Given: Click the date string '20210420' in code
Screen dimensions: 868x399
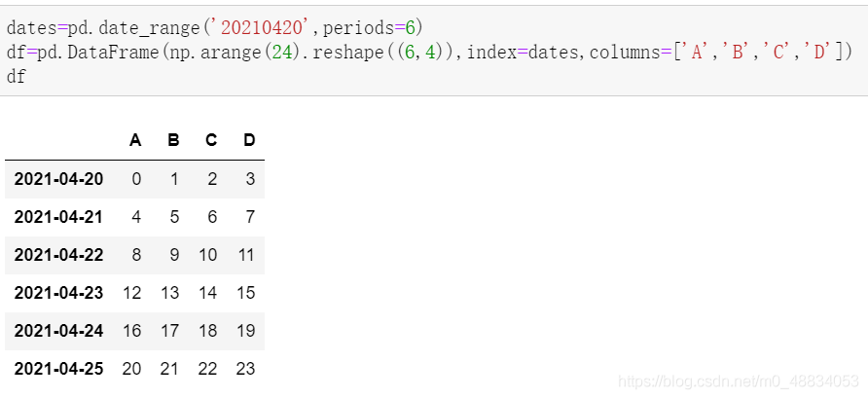Looking at the screenshot, I should coord(261,27).
